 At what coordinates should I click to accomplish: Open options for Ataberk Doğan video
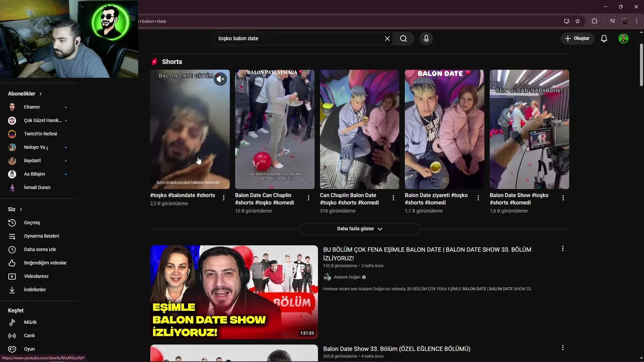[562, 248]
